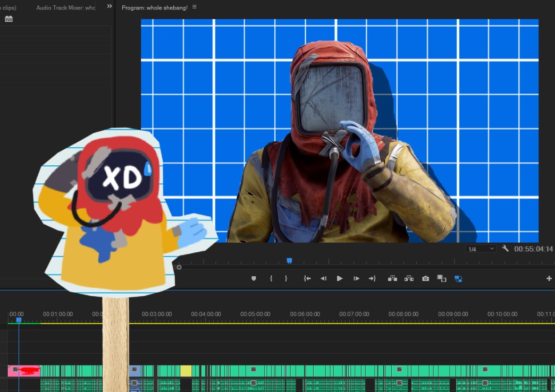The width and height of the screenshot is (555, 392).
Task: Open the Program panel hamburger menu
Action: click(x=195, y=7)
